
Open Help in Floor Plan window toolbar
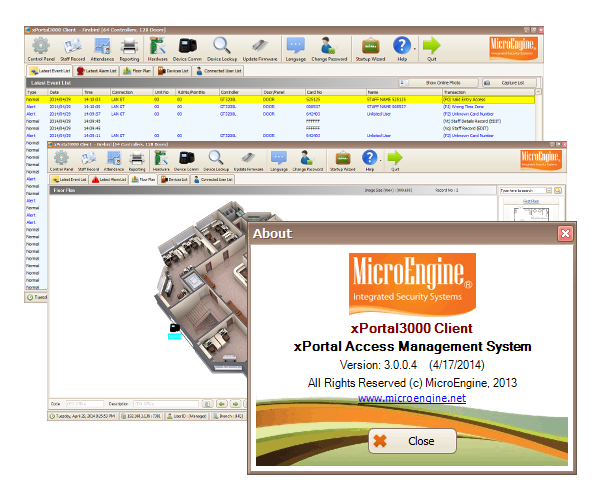coord(369,161)
